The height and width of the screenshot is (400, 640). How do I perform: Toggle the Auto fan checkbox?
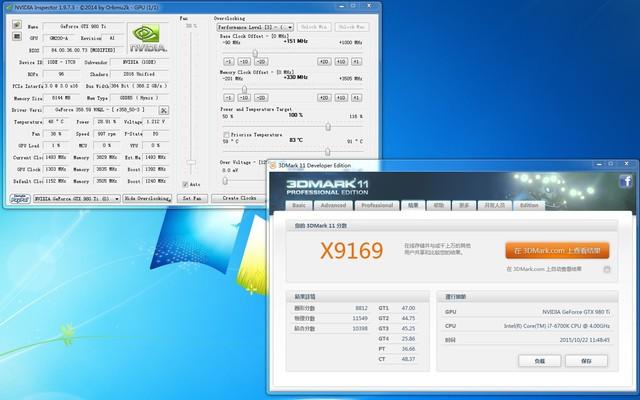pyautogui.click(x=185, y=184)
